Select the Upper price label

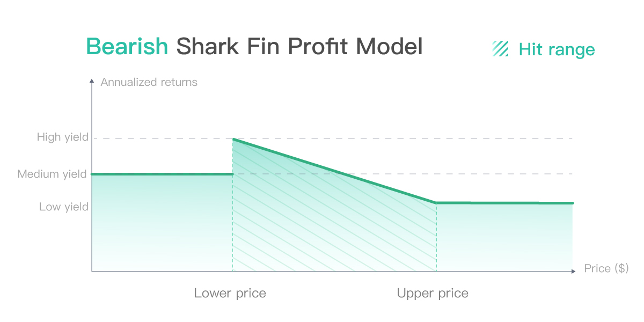coord(433,293)
